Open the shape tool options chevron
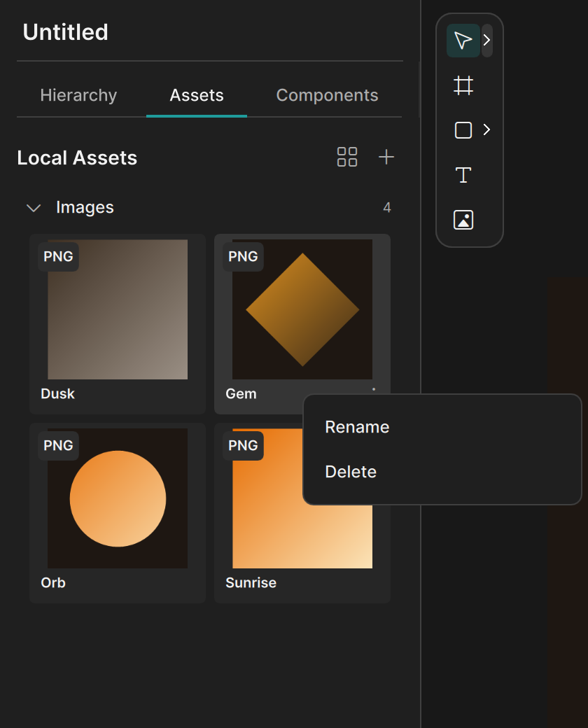Viewport: 588px width, 728px height. [x=486, y=129]
